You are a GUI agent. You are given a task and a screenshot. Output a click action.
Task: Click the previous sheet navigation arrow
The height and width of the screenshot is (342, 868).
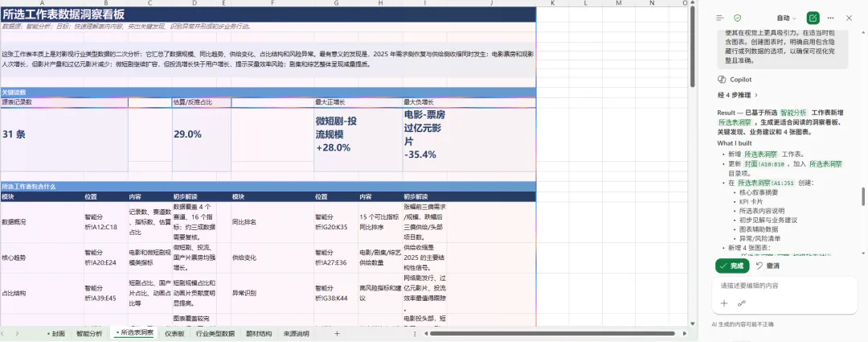(x=2, y=334)
